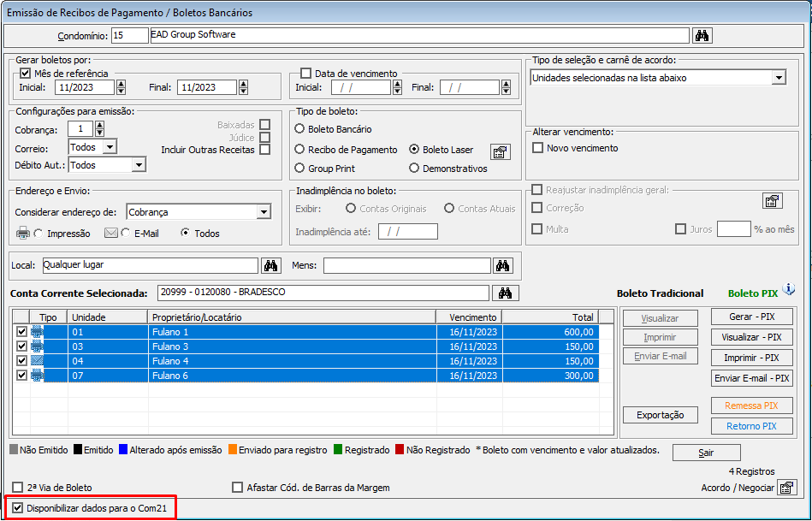Click Condomínio code field
Image resolution: width=812 pixels, height=521 pixels.
coord(129,36)
